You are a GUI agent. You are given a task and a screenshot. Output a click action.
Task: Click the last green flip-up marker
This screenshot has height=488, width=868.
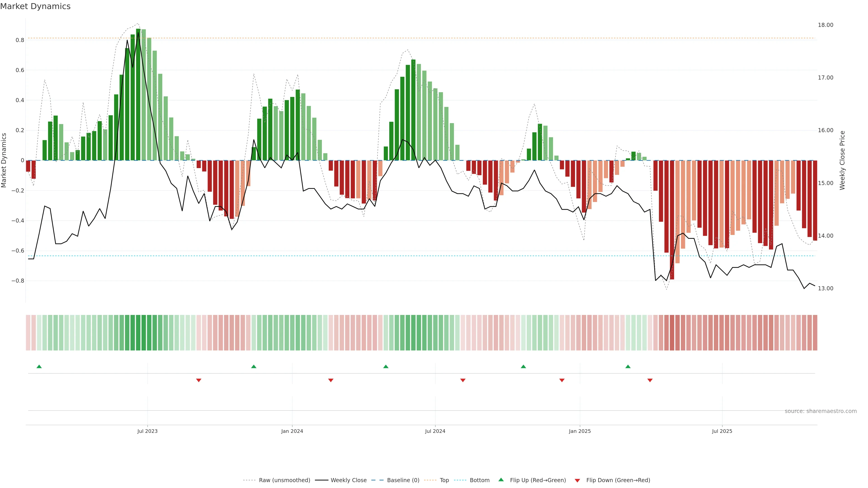628,366
